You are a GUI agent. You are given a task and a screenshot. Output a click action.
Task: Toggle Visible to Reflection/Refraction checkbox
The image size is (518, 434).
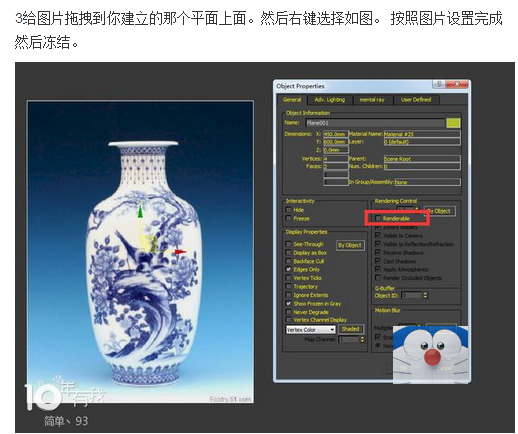(378, 244)
